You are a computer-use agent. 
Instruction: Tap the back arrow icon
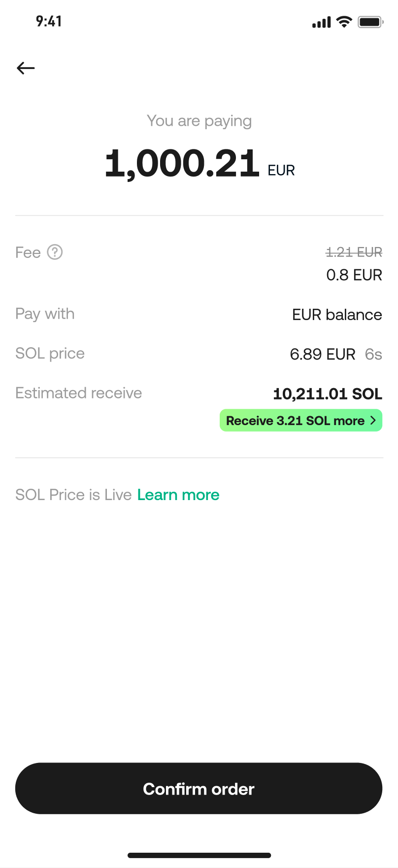pyautogui.click(x=26, y=68)
